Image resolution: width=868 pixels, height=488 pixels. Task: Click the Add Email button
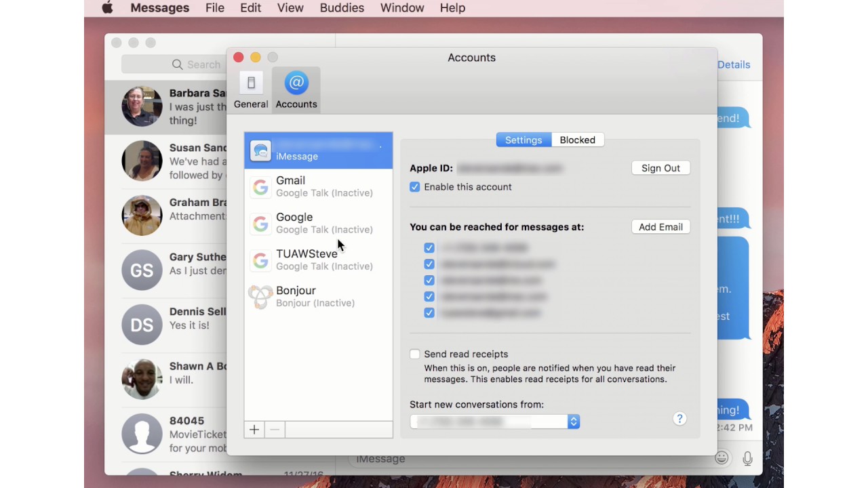point(660,227)
